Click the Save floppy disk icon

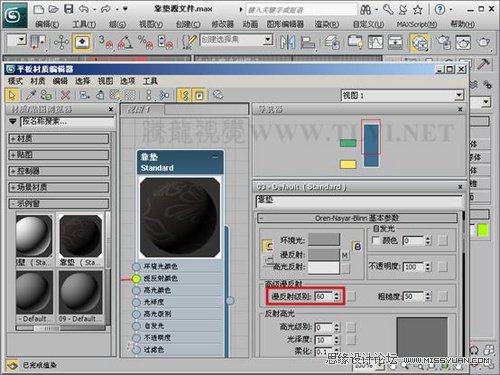click(x=68, y=9)
